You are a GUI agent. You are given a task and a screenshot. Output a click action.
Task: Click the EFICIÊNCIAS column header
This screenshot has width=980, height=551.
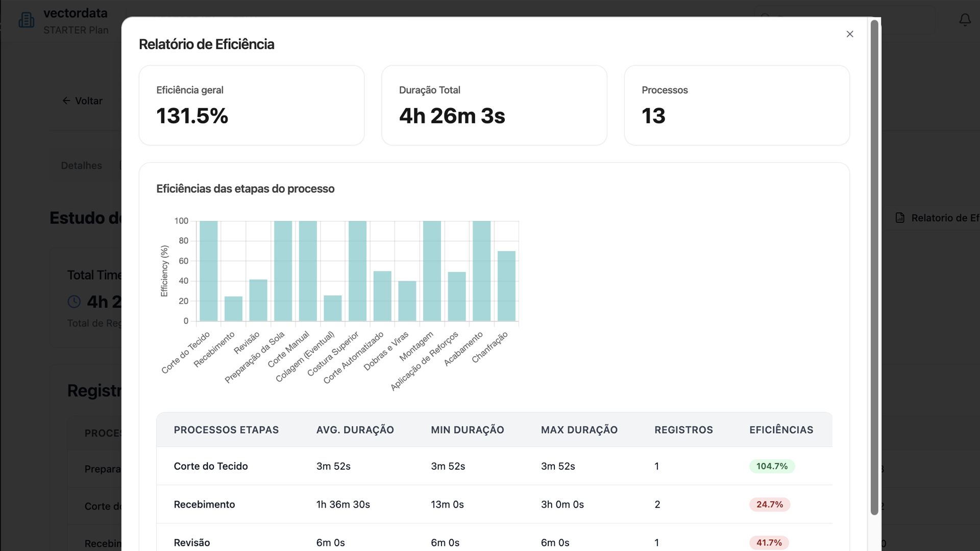pos(781,430)
